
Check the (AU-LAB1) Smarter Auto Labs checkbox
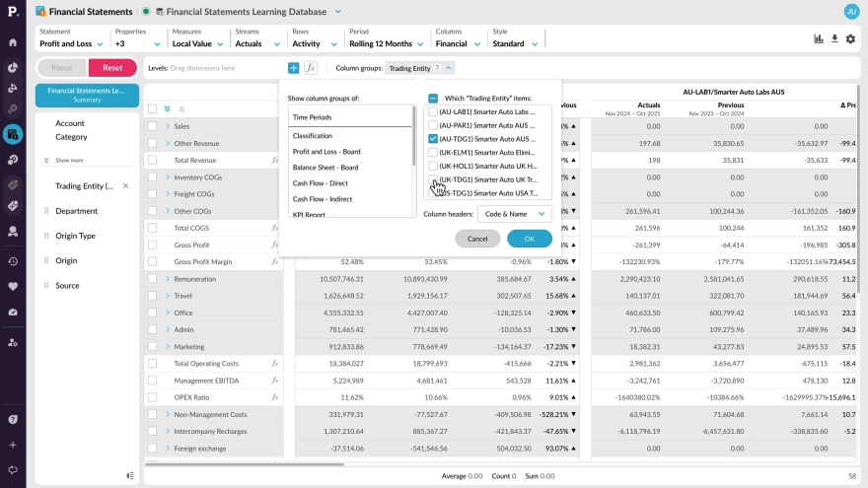pos(433,111)
